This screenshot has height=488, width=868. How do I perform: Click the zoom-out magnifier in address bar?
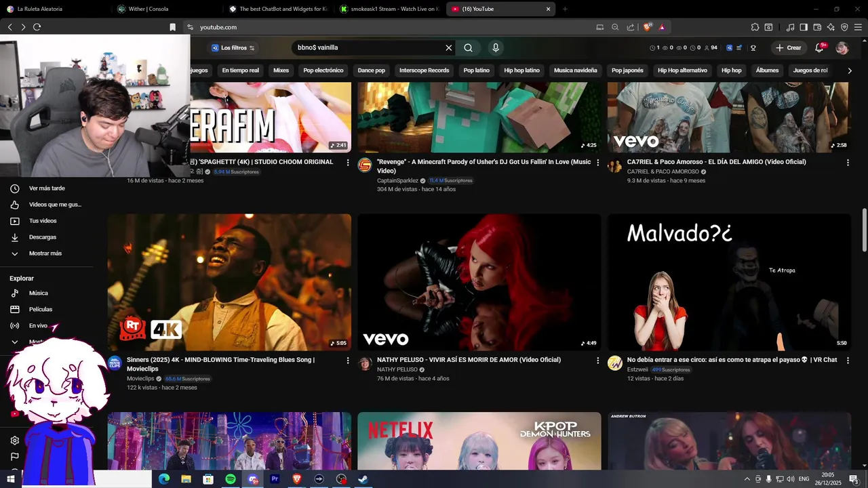(x=615, y=27)
